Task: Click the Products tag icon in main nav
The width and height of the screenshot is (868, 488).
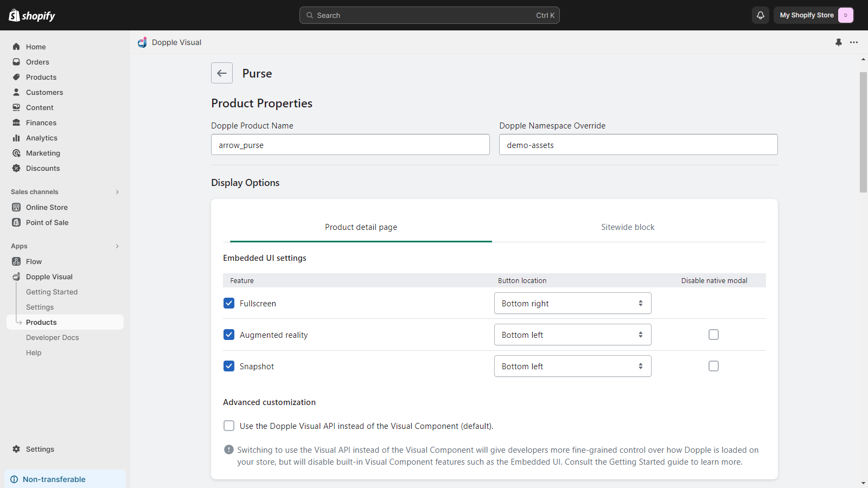Action: 16,77
